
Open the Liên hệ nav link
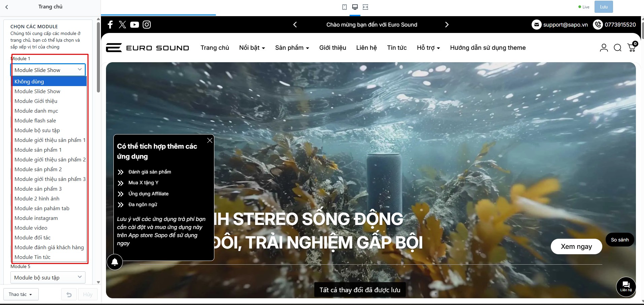(366, 48)
